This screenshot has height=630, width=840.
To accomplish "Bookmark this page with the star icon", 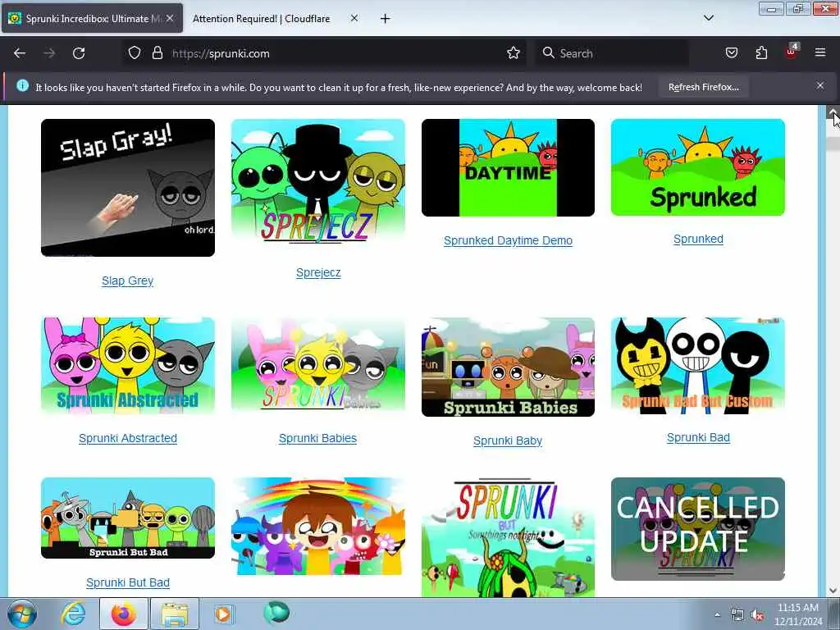I will 514,53.
